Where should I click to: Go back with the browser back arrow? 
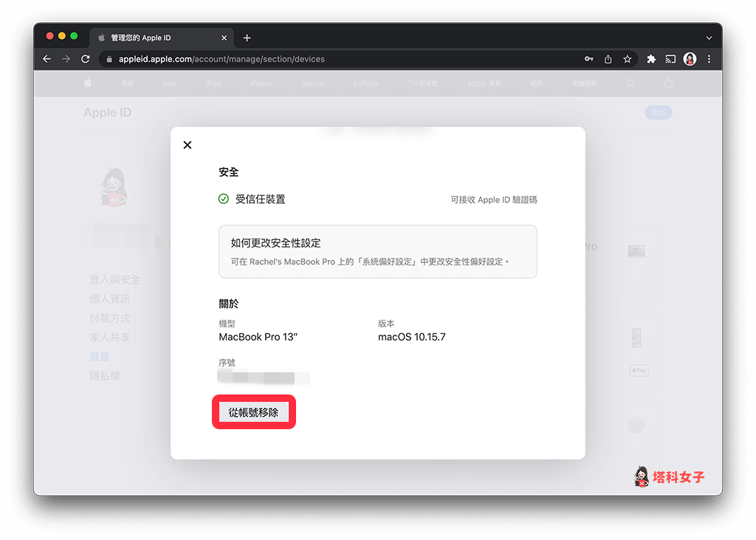pos(47,59)
